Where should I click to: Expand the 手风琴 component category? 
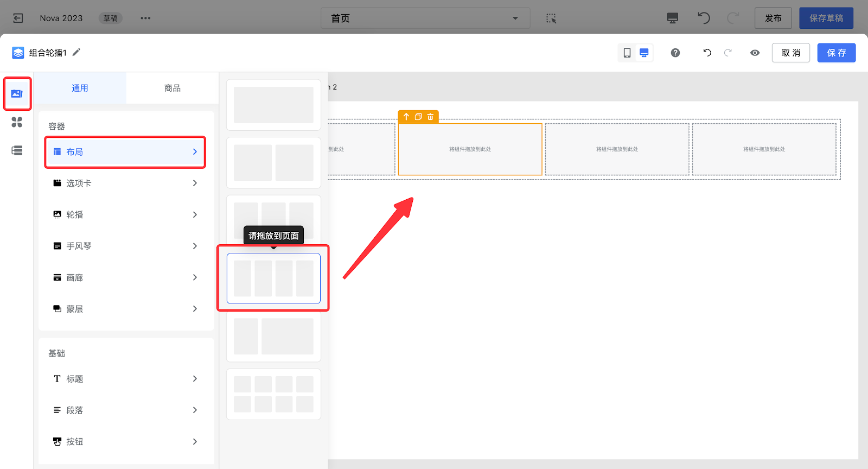126,246
